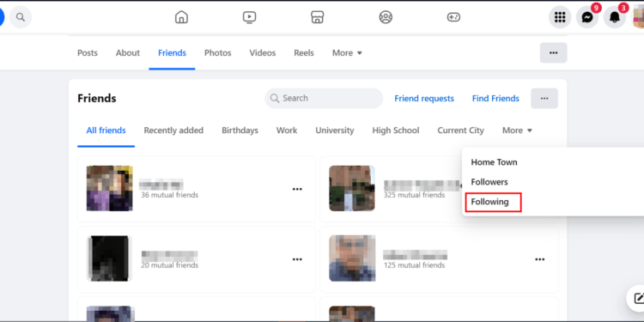Open photo of friend with 125 mutual friends
The image size is (644, 322).
tap(352, 258)
